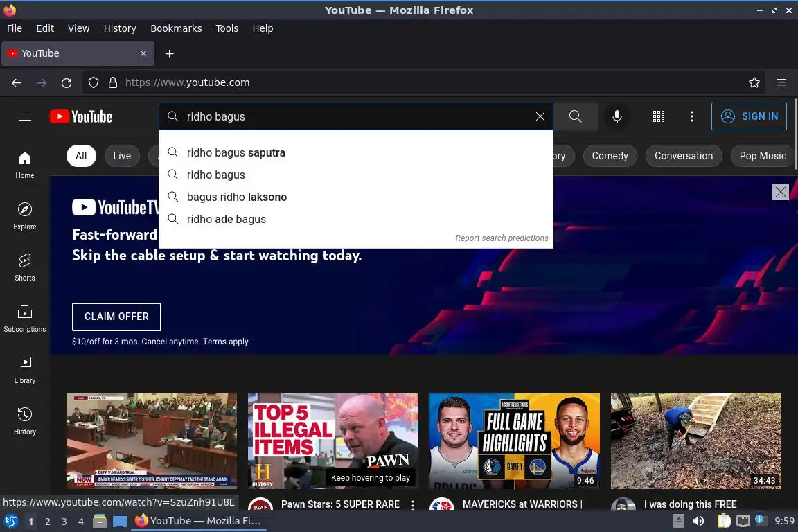Viewport: 798px width, 532px height.
Task: Click the YouTube logo
Action: (81, 116)
